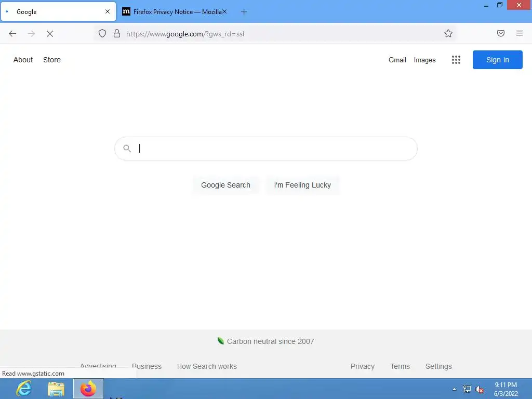Open the Privacy footer link
The width and height of the screenshot is (532, 399).
pyautogui.click(x=362, y=366)
